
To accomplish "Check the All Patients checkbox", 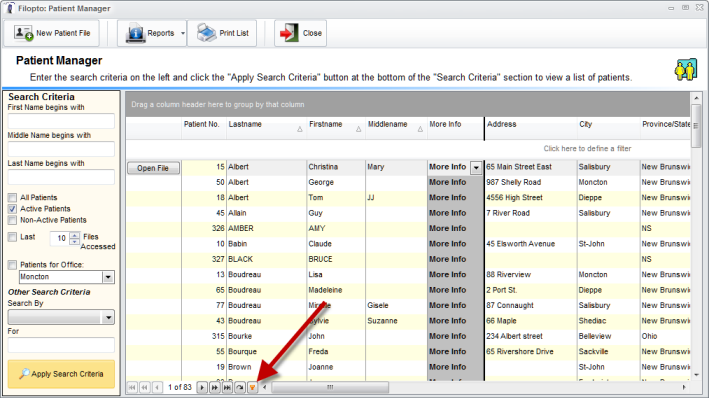I will pyautogui.click(x=12, y=198).
